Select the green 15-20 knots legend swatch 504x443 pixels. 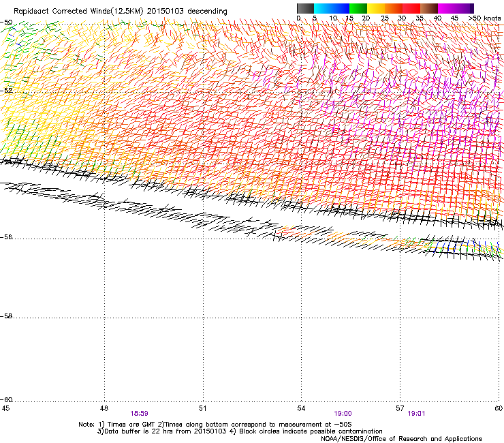point(358,8)
